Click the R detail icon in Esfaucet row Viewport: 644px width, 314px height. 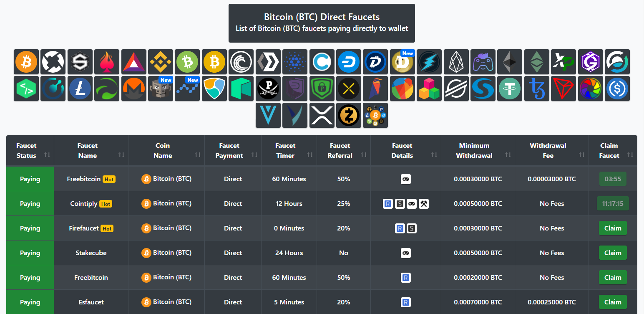[406, 302]
